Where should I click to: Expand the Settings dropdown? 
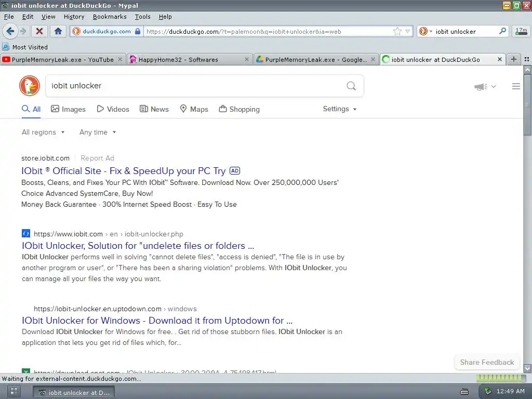point(340,109)
